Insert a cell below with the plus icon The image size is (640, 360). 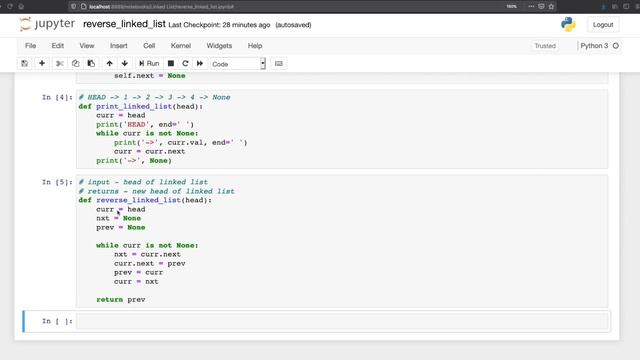pyautogui.click(x=42, y=64)
